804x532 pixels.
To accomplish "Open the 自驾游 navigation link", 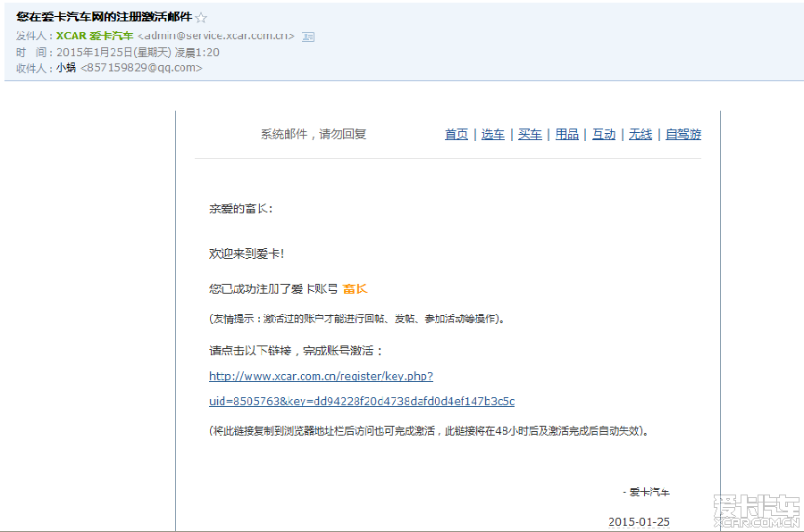I will [x=683, y=134].
